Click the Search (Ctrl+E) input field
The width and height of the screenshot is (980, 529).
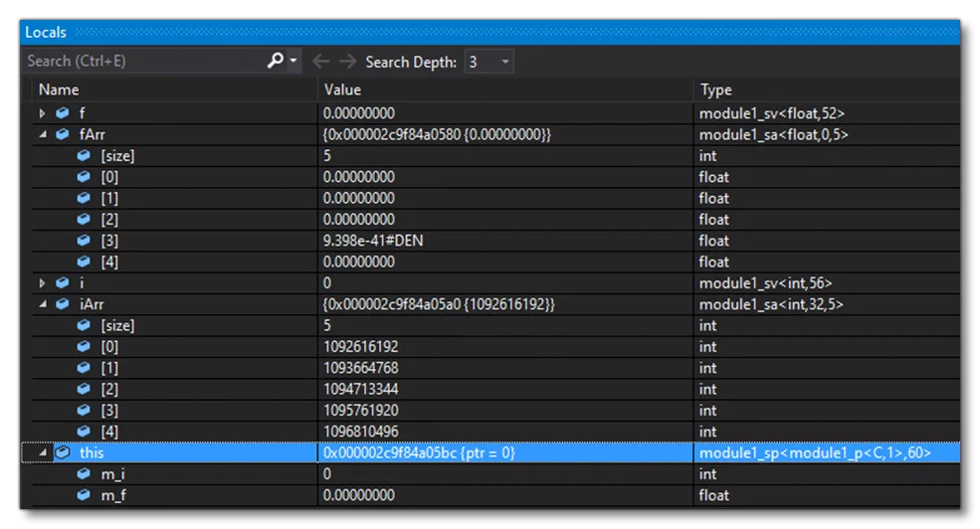(145, 61)
